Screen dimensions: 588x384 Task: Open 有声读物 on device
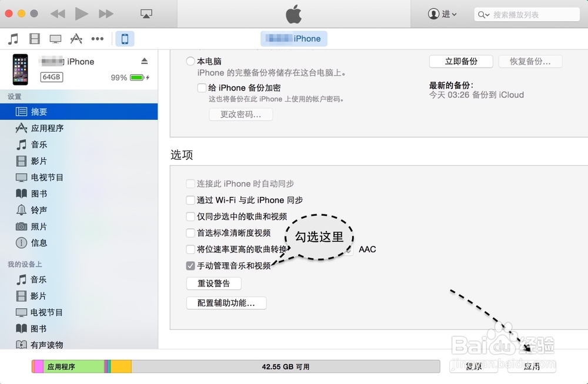click(x=79, y=345)
